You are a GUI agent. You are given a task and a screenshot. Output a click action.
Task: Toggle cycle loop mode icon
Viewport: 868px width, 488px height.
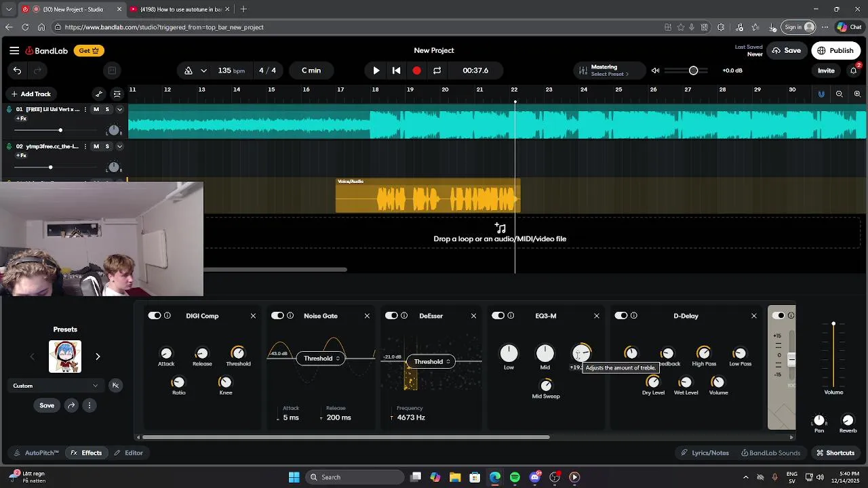(x=437, y=70)
